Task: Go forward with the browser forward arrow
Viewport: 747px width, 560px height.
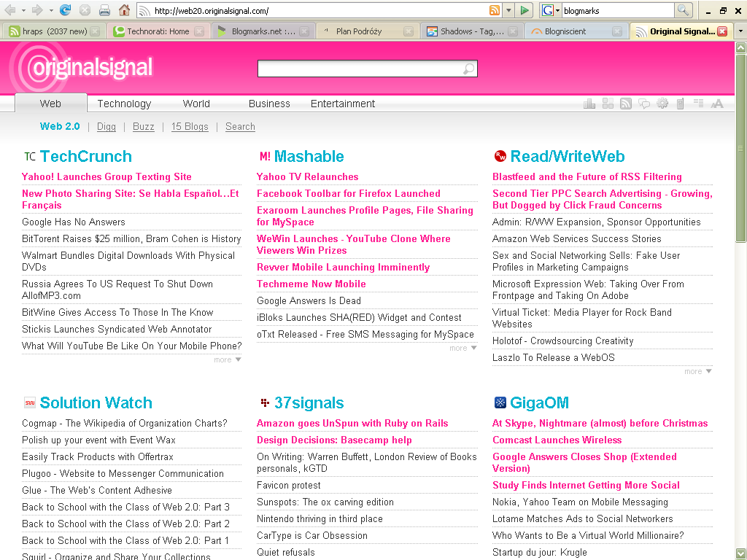Action: coord(37,10)
